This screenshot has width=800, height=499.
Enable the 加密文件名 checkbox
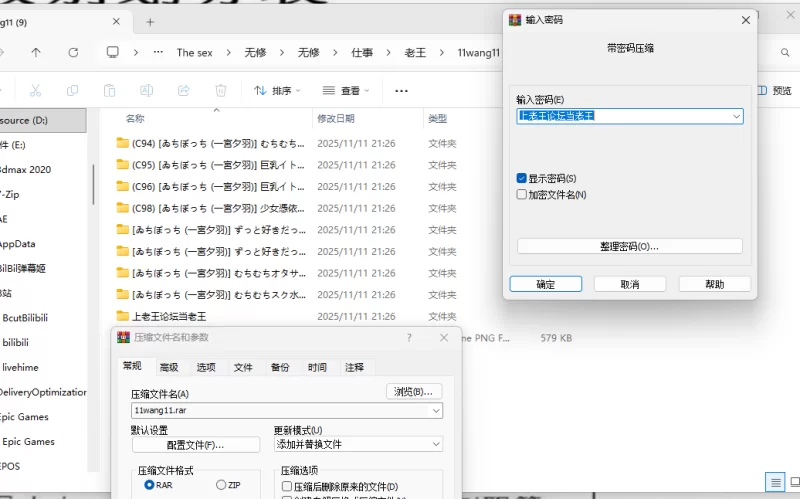pyautogui.click(x=522, y=194)
